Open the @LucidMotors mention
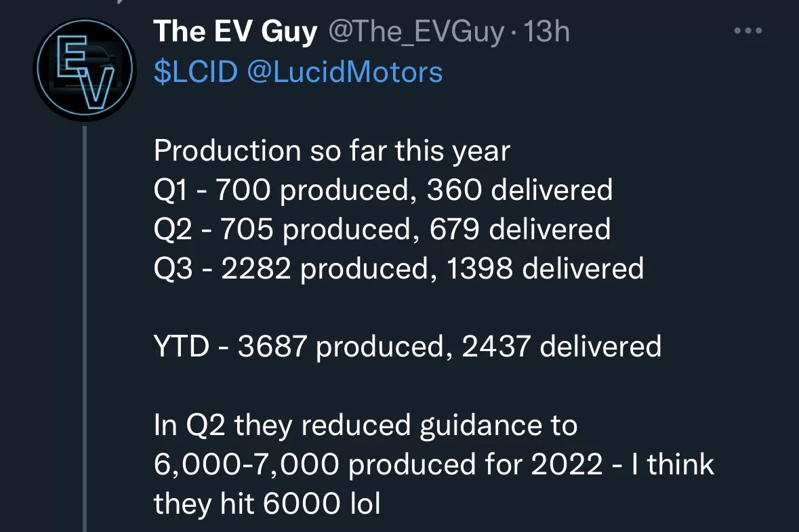799x532 pixels. point(344,72)
